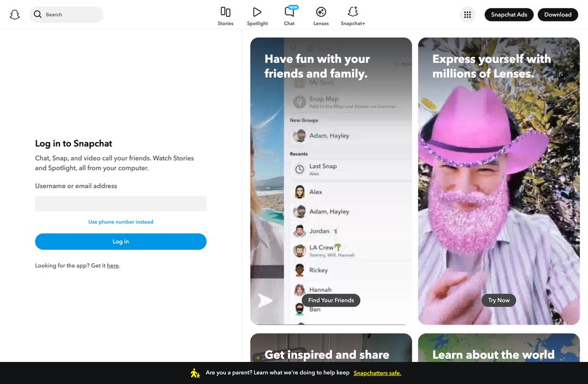Screen dimensions: 588x384
Task: Click the Snapchat ghost logo
Action: click(x=15, y=15)
